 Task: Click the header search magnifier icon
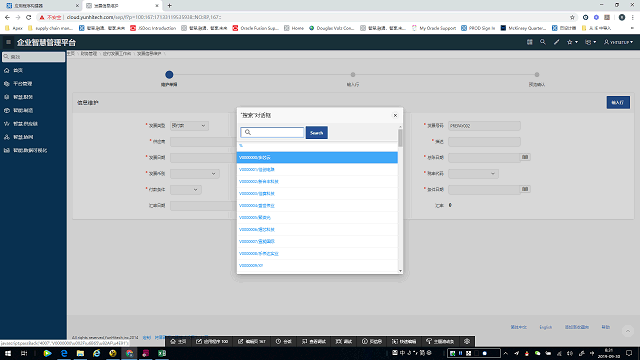[x=542, y=42]
